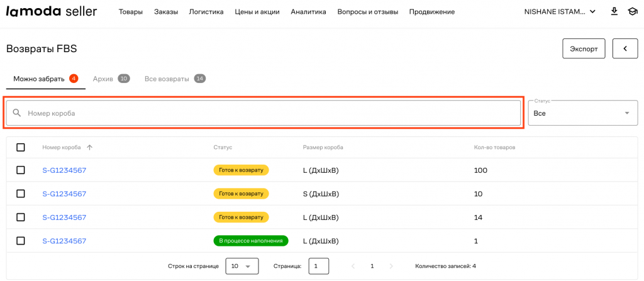Toggle the select-all checkbox in the table header
The width and height of the screenshot is (644, 281).
point(21,147)
